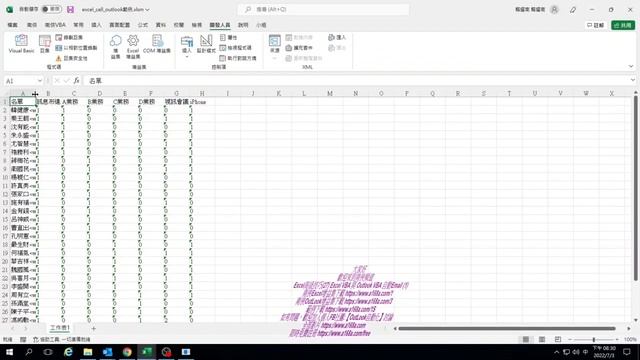This screenshot has width=640, height=360.
Task: Click the Name Box showing A1
Action: [20, 81]
